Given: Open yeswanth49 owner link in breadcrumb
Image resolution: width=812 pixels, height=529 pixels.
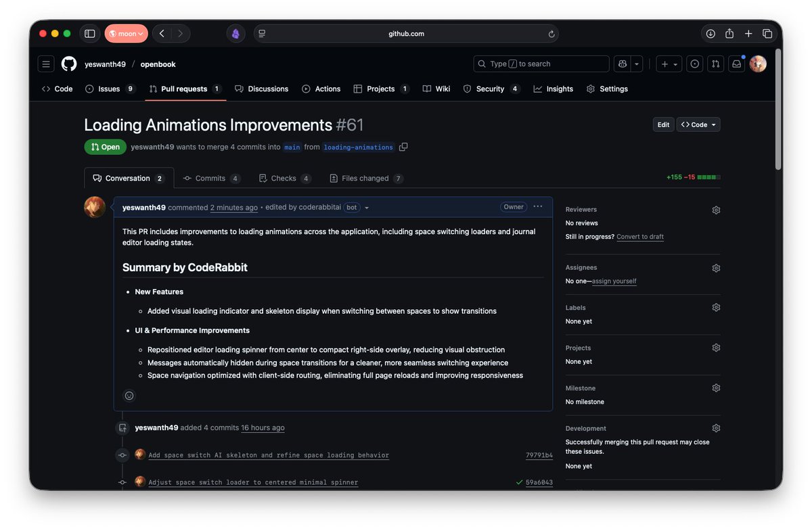Looking at the screenshot, I should pos(105,64).
